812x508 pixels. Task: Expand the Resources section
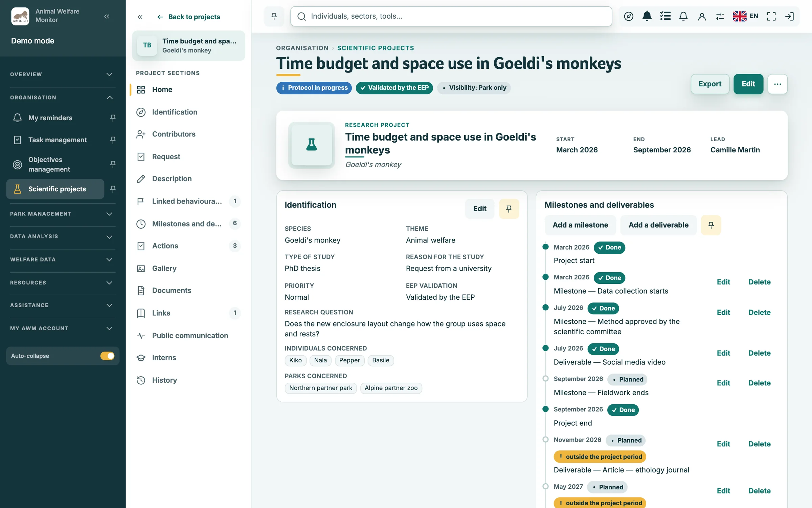tap(63, 283)
